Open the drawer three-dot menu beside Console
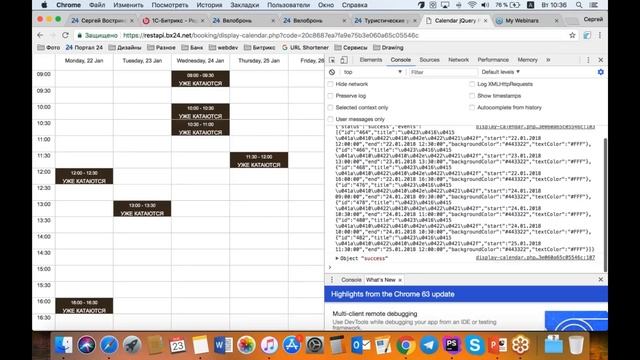This screenshot has width=640, height=360. point(332,280)
